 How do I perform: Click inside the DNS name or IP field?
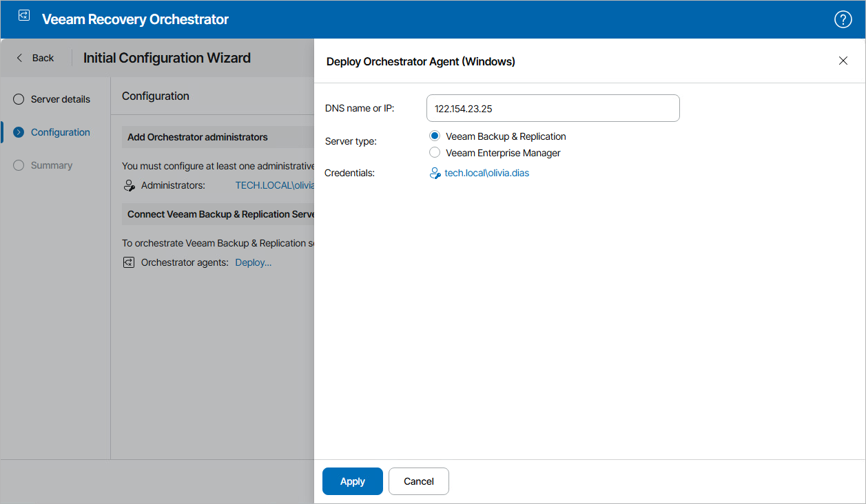[552, 108]
